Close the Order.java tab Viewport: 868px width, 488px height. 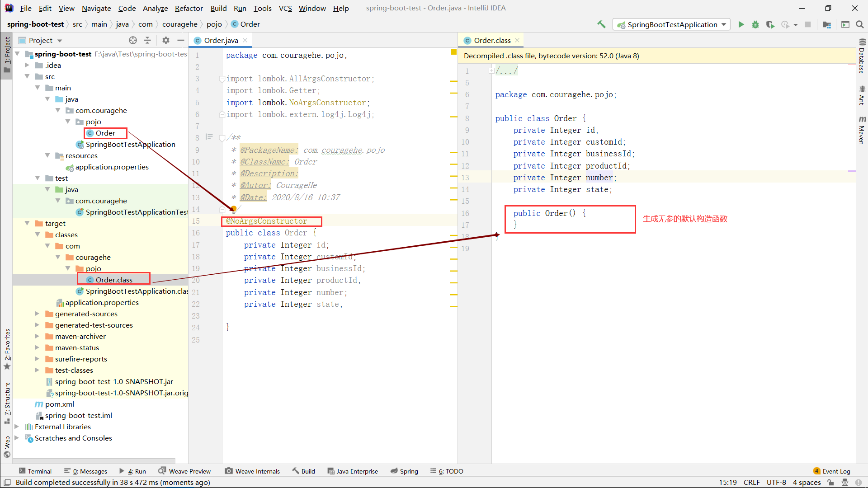tap(245, 40)
